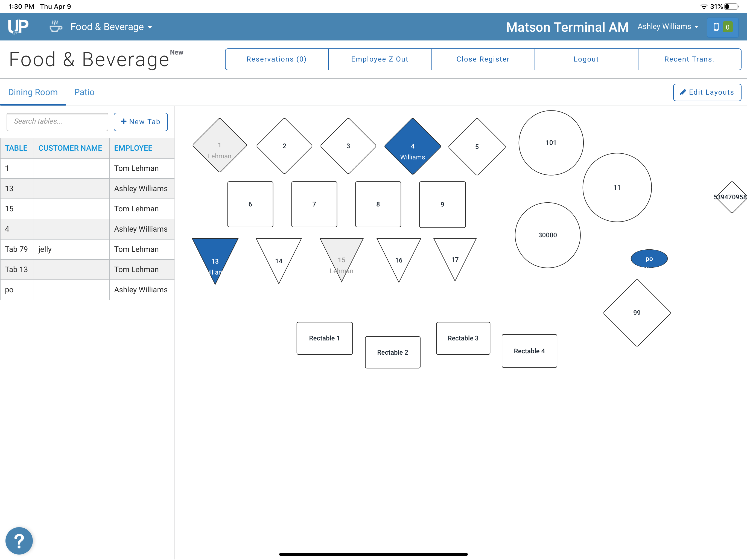
Task: Click the Search tables input field
Action: 57,122
